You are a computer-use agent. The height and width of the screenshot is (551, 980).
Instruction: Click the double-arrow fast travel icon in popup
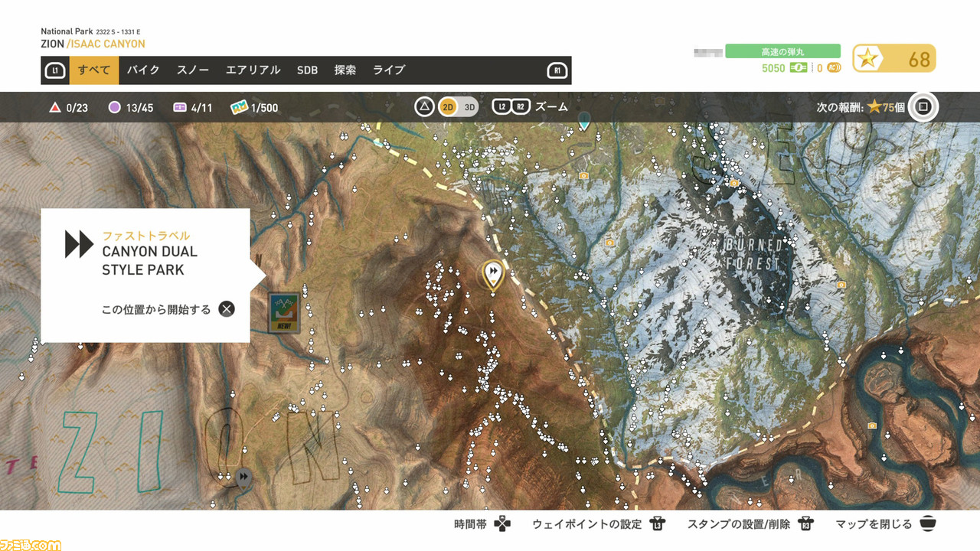[78, 245]
